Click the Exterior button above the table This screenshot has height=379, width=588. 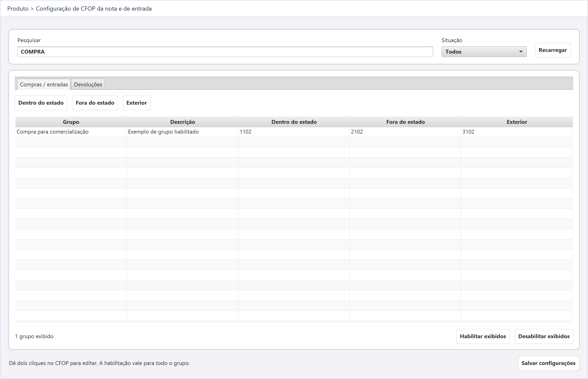(137, 103)
